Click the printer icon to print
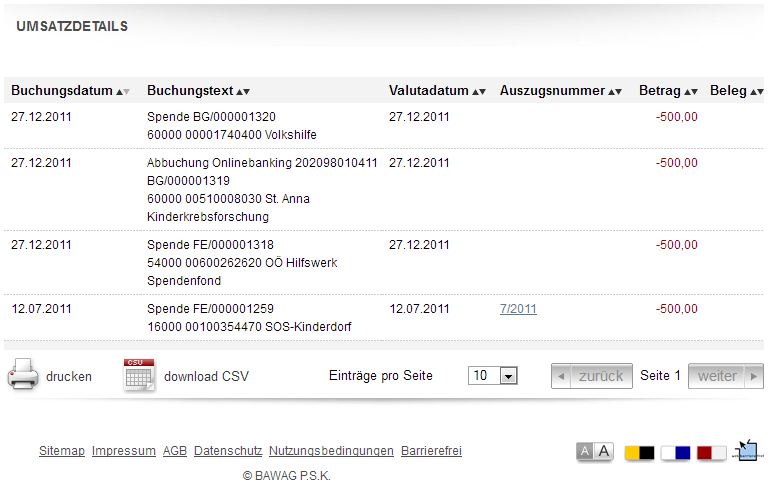The height and width of the screenshot is (482, 777). point(23,375)
